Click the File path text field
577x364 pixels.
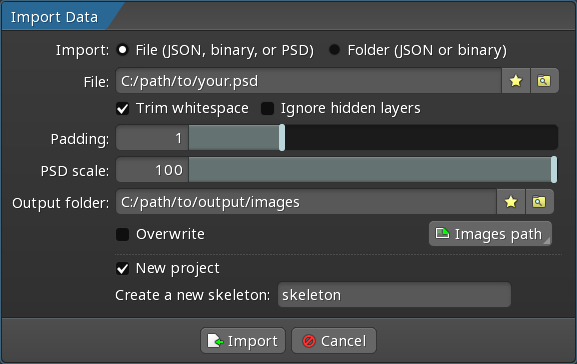[309, 81]
